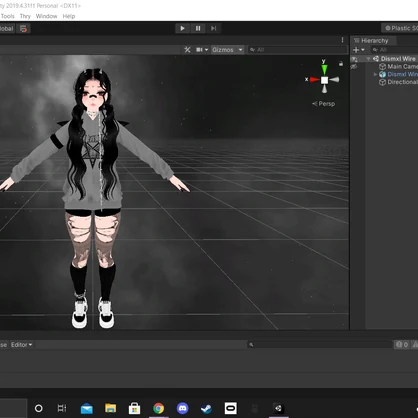Toggle the scene gizmo rotation lock

(x=341, y=63)
